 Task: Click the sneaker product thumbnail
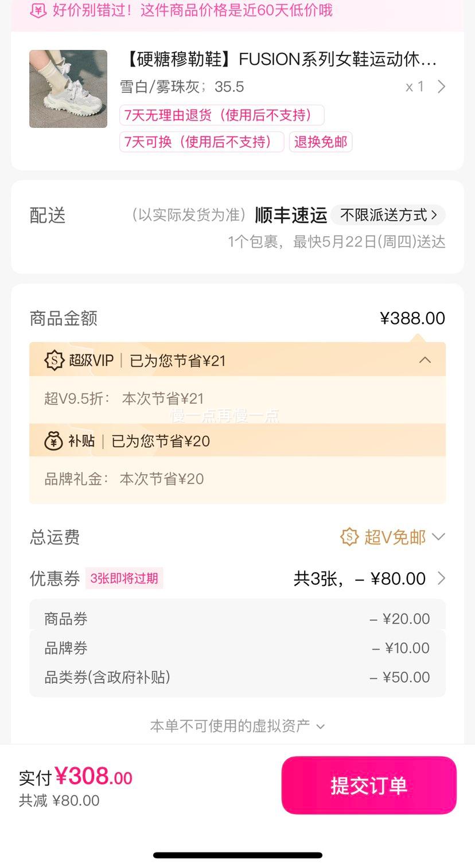coord(68,89)
